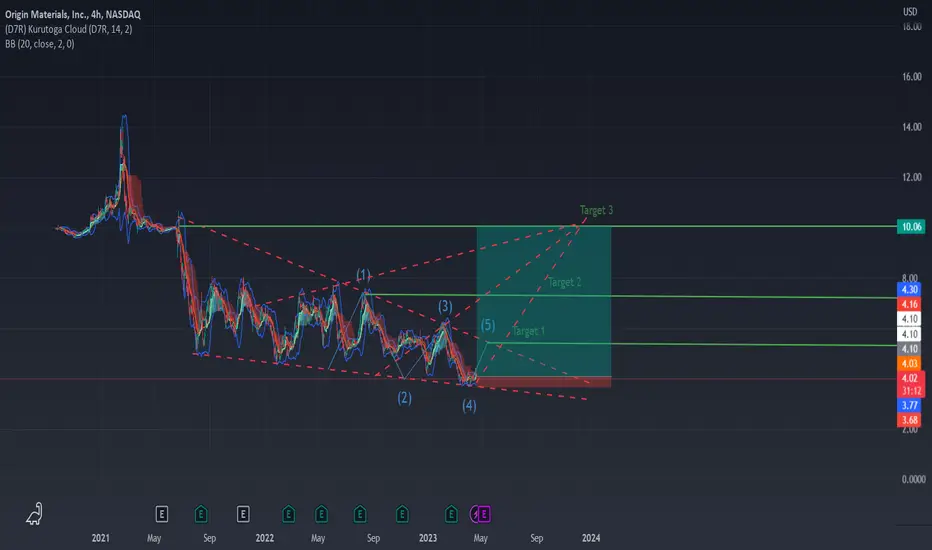Click the 12.00 price axis label
The image size is (932, 550).
[912, 177]
